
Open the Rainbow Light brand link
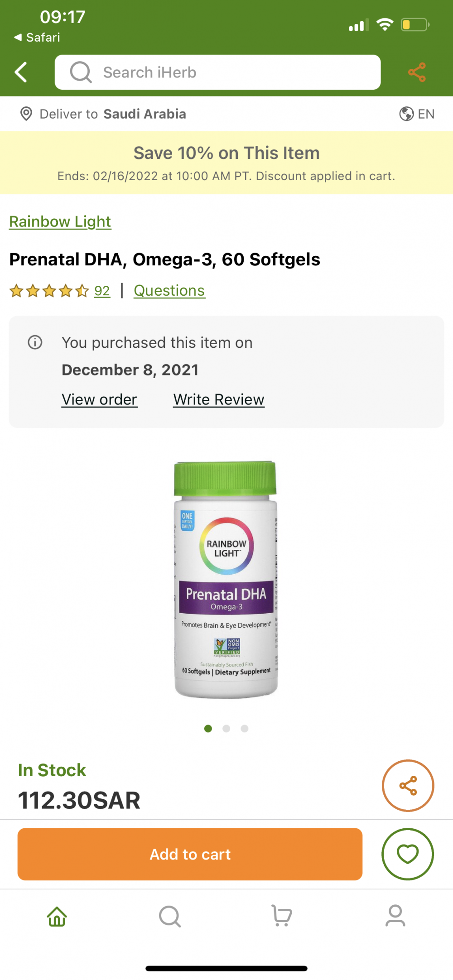[60, 221]
